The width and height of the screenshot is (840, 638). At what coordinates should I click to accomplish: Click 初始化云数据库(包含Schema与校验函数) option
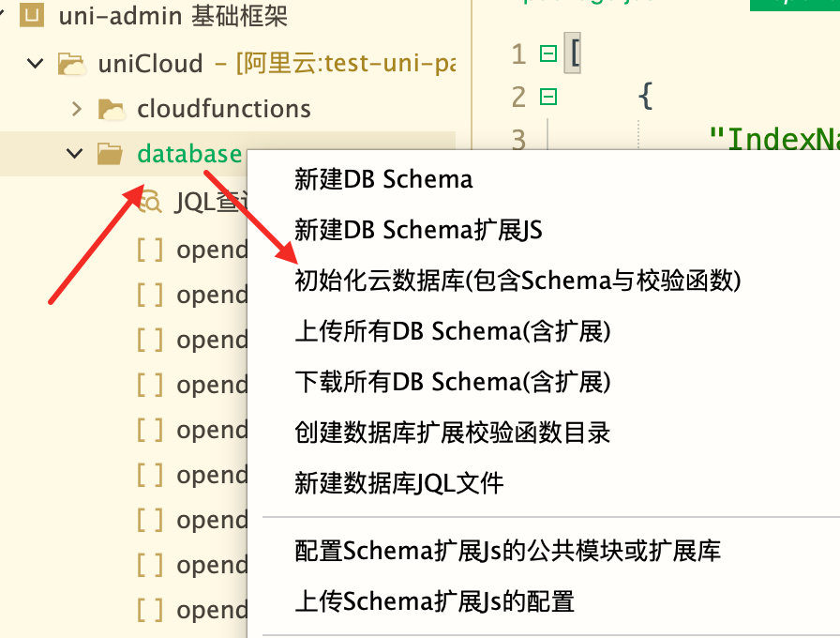[517, 281]
